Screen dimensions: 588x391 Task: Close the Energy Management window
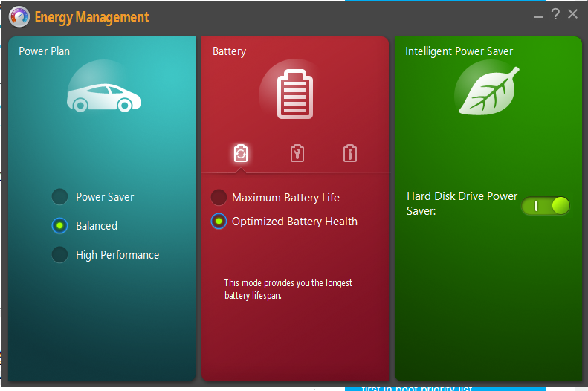(572, 14)
